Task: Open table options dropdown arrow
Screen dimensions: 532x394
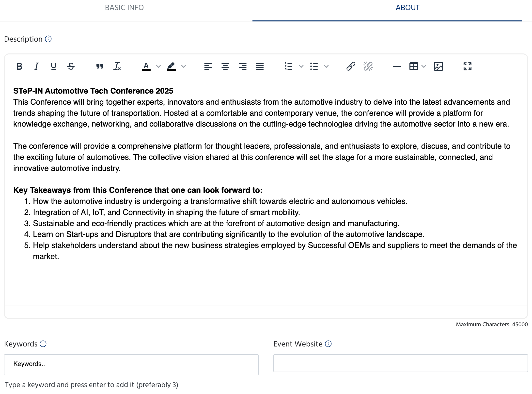Action: (x=424, y=66)
